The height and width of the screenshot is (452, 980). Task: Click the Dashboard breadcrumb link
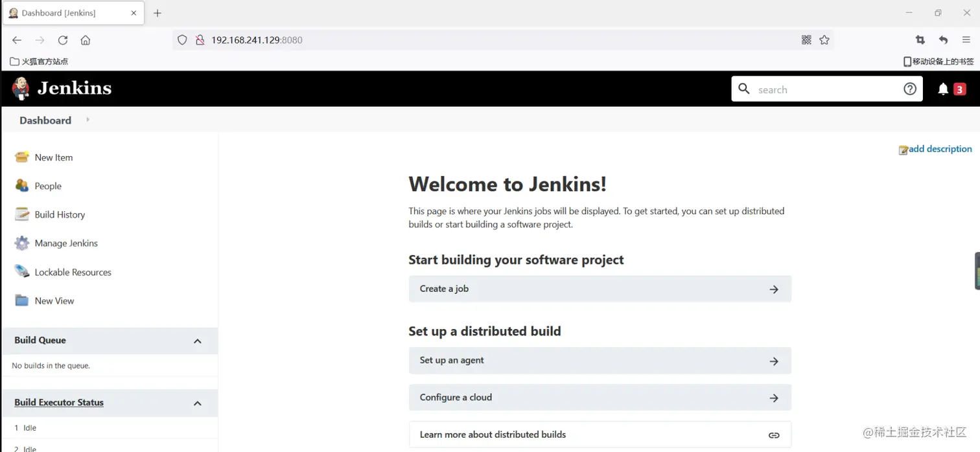pos(45,120)
